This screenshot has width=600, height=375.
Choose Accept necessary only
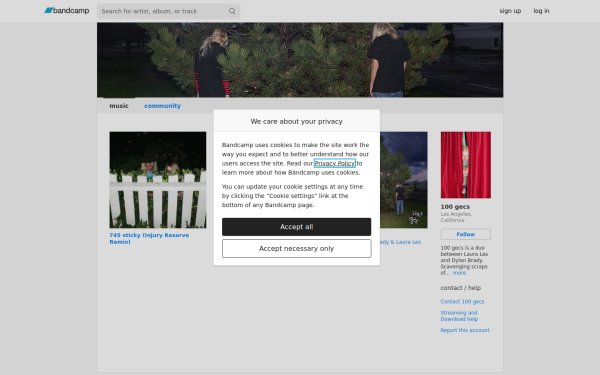(297, 249)
